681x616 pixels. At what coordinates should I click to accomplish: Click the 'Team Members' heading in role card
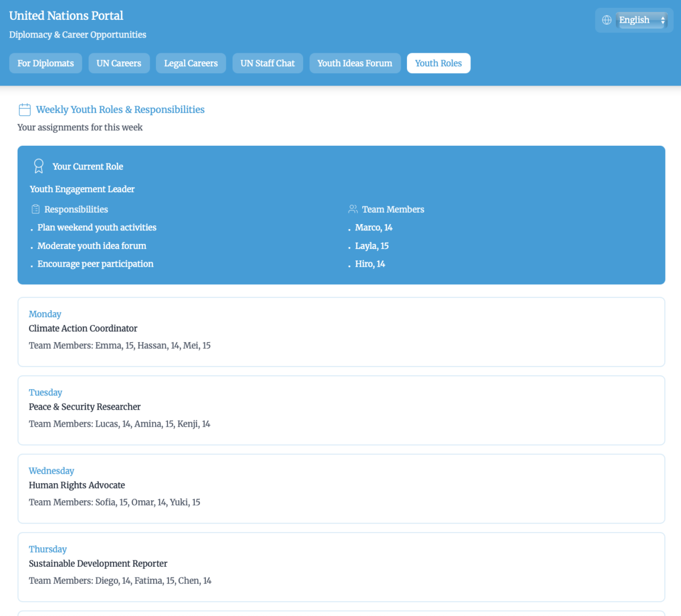tap(393, 209)
